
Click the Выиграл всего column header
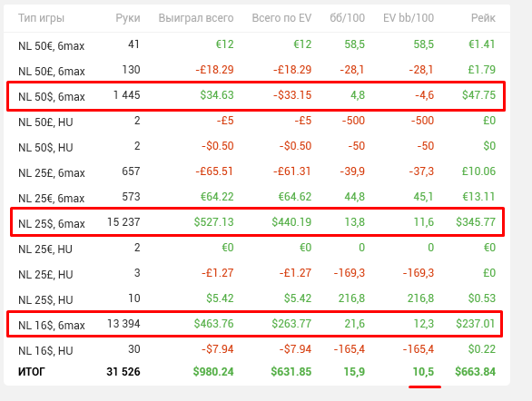[x=196, y=18]
